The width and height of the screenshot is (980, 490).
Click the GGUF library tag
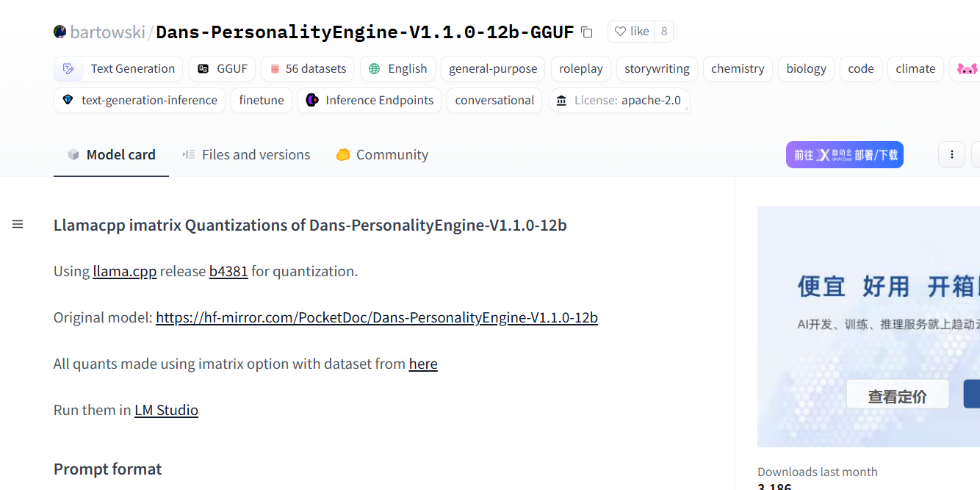[222, 68]
